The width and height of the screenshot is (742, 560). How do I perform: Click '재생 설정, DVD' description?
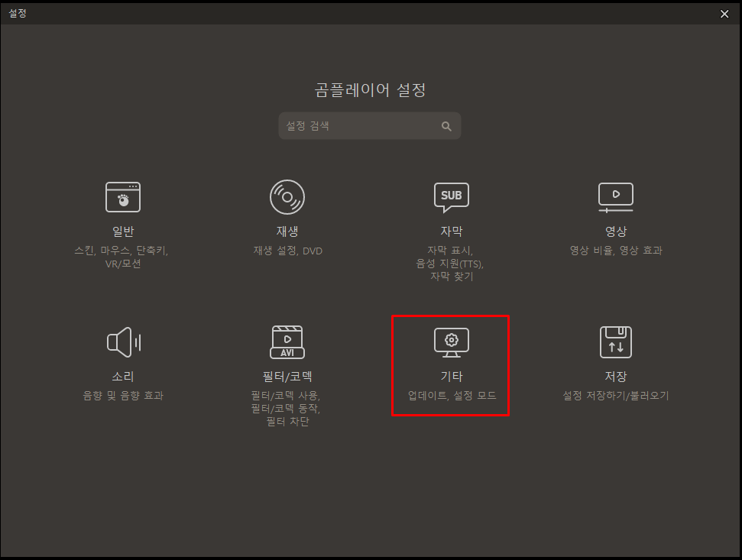pos(288,251)
